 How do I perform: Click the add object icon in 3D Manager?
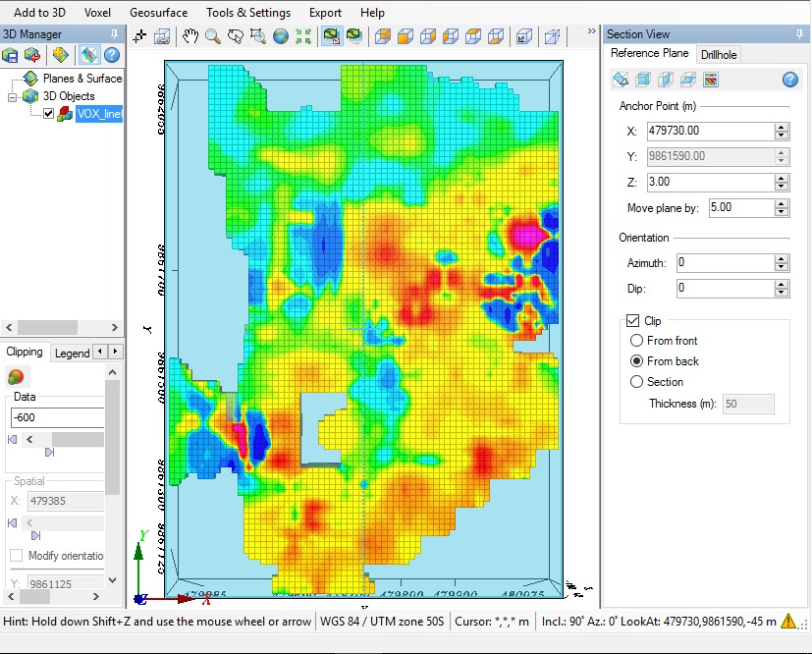(x=62, y=55)
